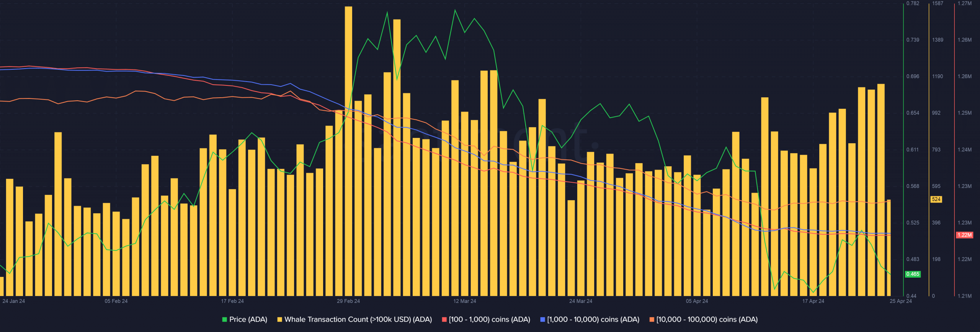This screenshot has width=980, height=332.
Task: Select the 05 Feb 24 date label
Action: point(116,301)
